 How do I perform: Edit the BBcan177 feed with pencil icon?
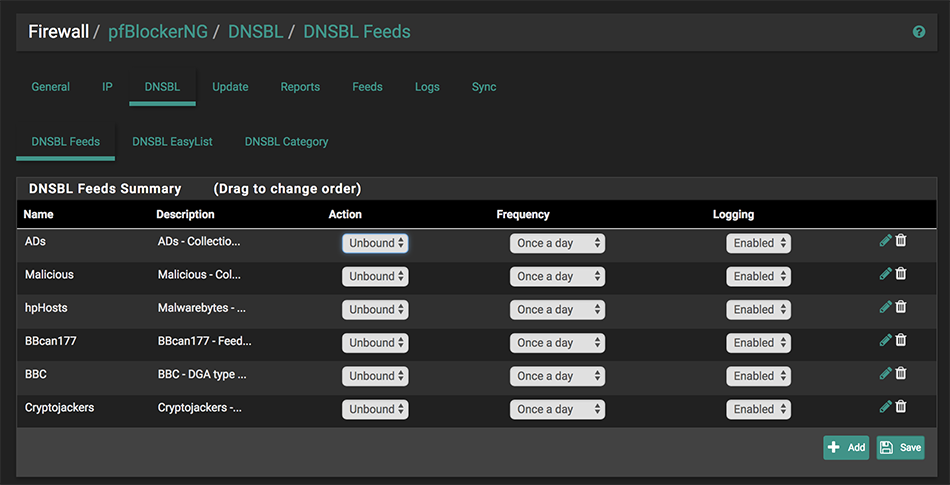point(885,340)
